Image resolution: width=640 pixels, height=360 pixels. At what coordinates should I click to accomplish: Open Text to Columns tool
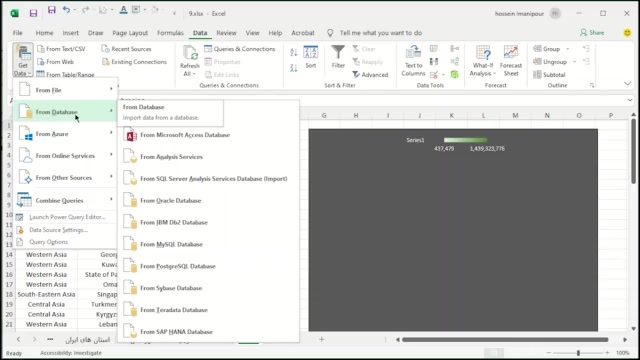coord(413,61)
